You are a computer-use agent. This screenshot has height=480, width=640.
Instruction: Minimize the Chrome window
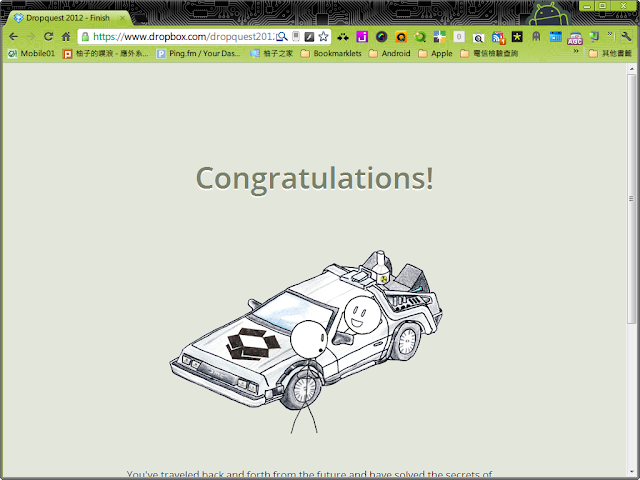click(x=587, y=6)
